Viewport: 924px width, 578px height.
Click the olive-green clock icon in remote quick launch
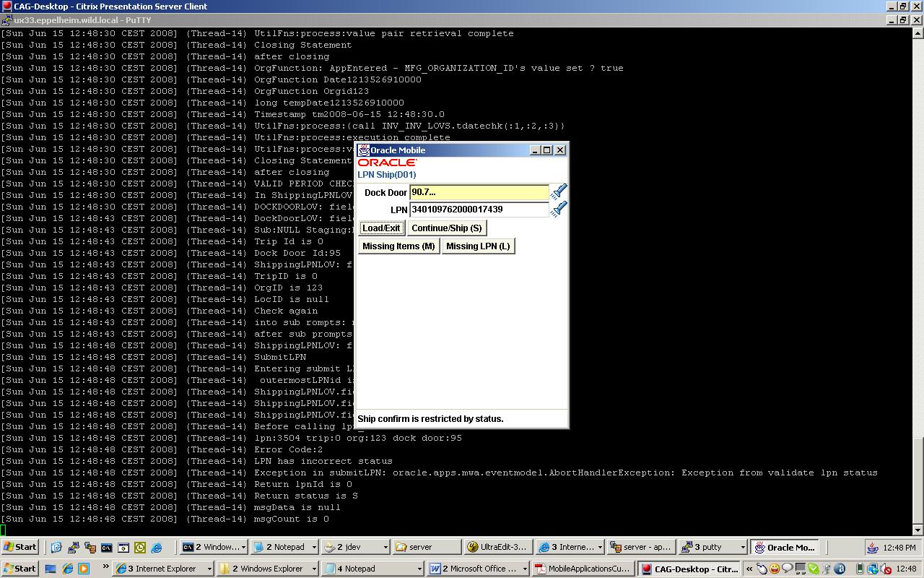[139, 548]
